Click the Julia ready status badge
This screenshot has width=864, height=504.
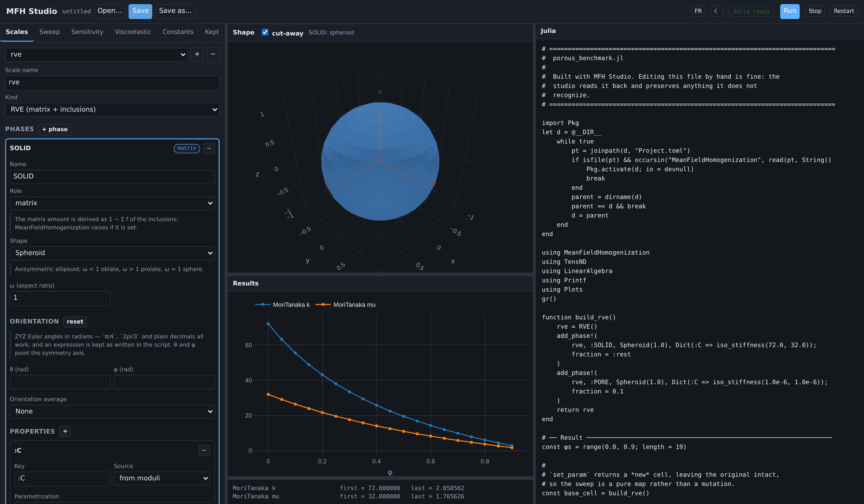tap(751, 11)
